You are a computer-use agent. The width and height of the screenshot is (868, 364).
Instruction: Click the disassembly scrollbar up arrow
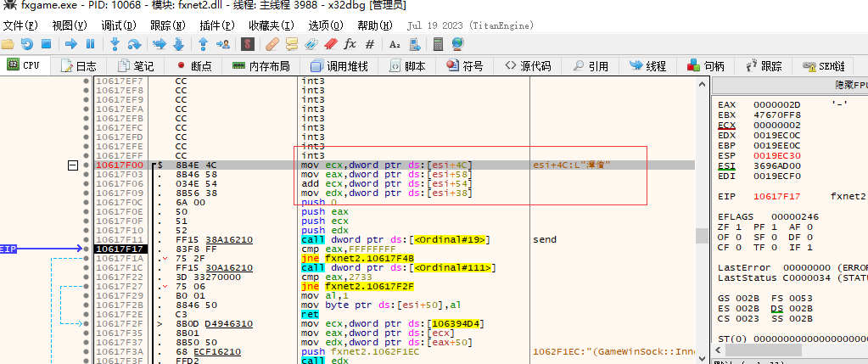coord(702,83)
